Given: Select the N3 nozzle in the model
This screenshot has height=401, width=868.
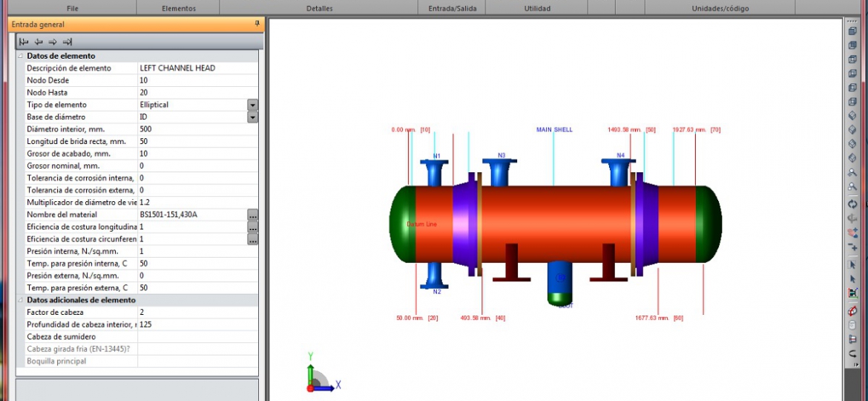Looking at the screenshot, I should click(502, 171).
